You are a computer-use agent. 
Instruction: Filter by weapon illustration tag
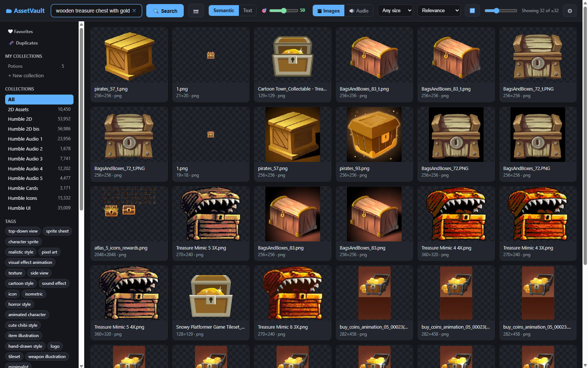click(x=47, y=357)
